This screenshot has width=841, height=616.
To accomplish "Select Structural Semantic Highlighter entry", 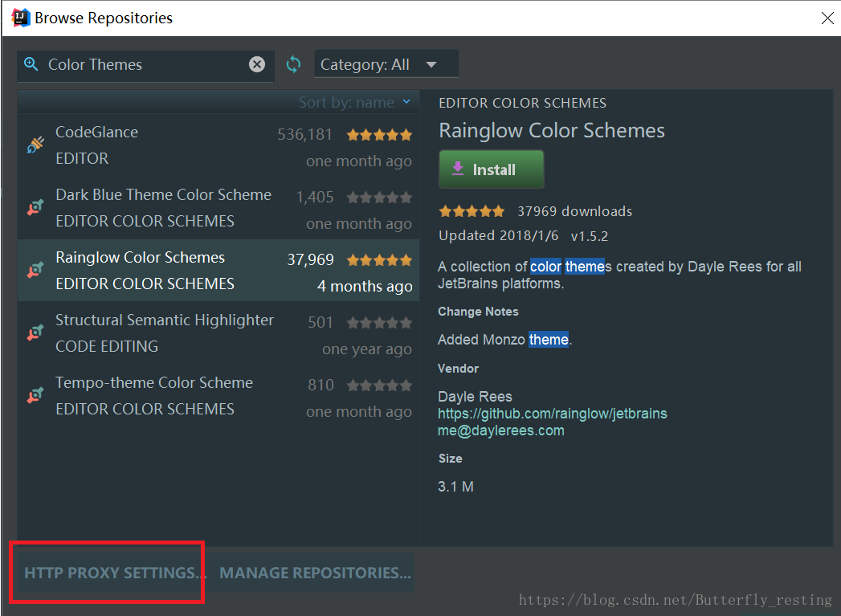I will coord(218,333).
